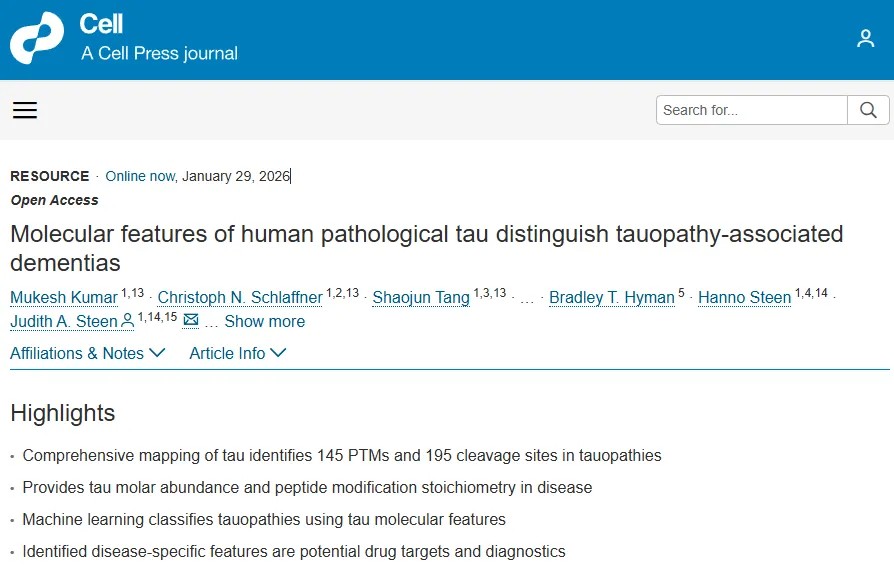Click the Cell Press logo icon

[37, 39]
